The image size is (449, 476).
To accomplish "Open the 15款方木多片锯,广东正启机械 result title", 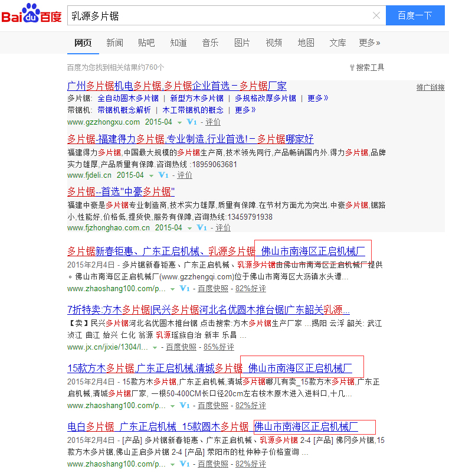I will [209, 369].
